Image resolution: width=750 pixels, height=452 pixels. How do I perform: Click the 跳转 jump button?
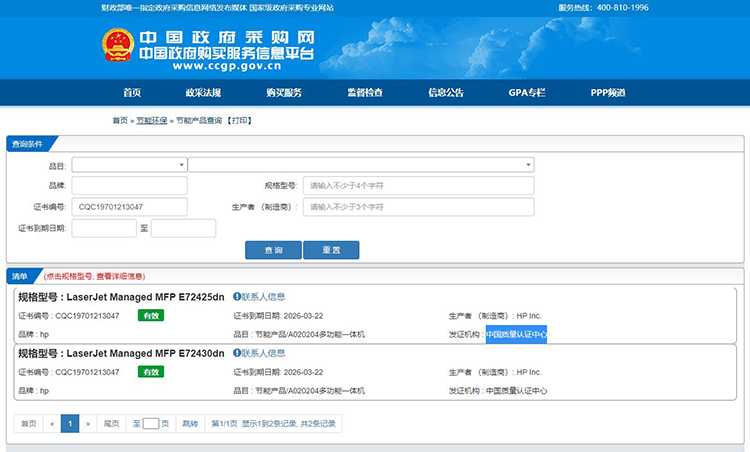190,423
